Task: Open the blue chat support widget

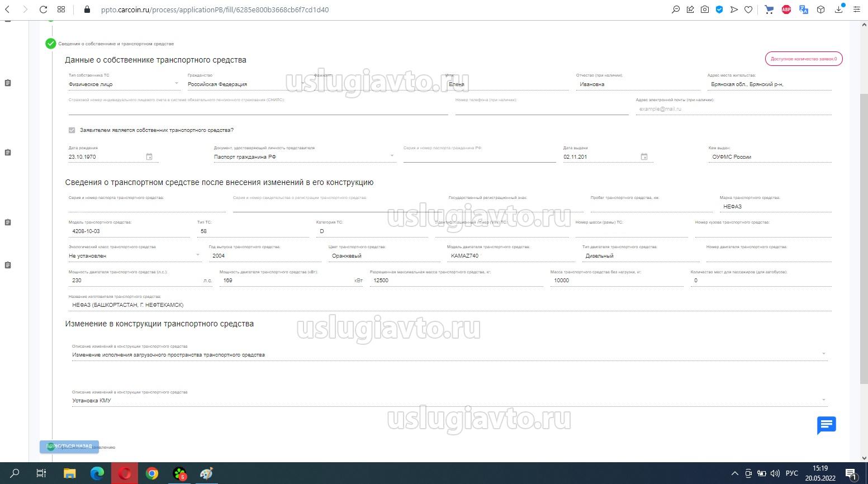Action: click(826, 425)
